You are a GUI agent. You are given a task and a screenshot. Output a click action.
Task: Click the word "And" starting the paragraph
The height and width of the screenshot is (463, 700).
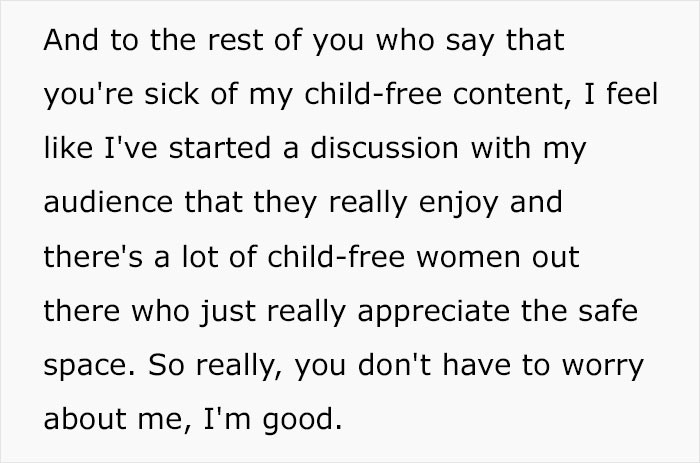click(x=71, y=40)
